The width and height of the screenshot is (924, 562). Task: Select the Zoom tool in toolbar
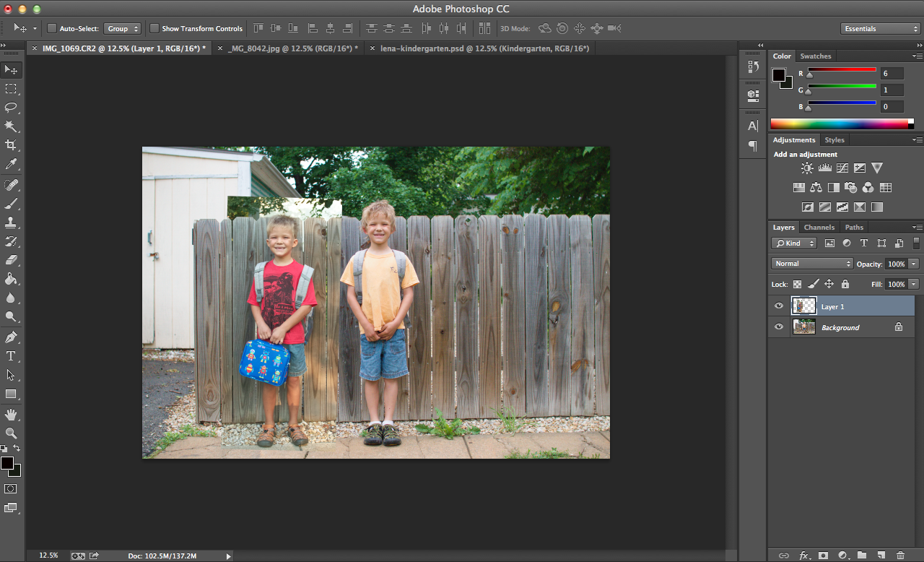[x=11, y=433]
